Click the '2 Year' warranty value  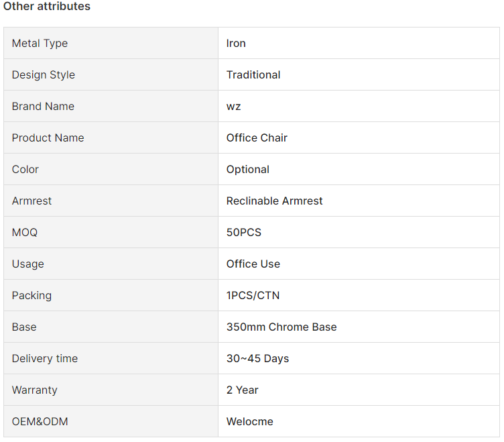243,390
